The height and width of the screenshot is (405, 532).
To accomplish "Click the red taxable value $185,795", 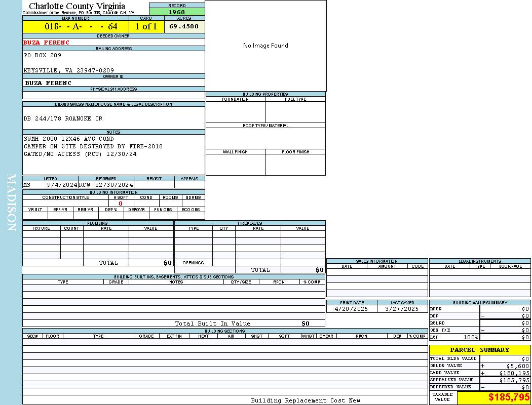I will pos(509,397).
